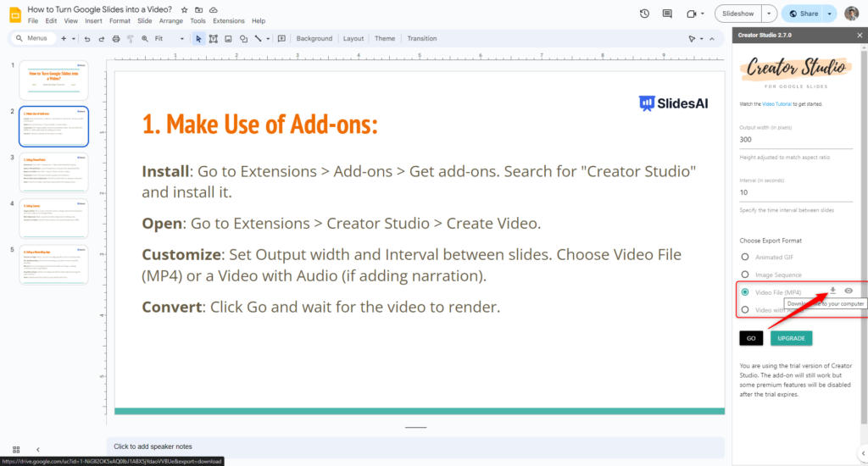Open the comments history icon

pos(667,14)
